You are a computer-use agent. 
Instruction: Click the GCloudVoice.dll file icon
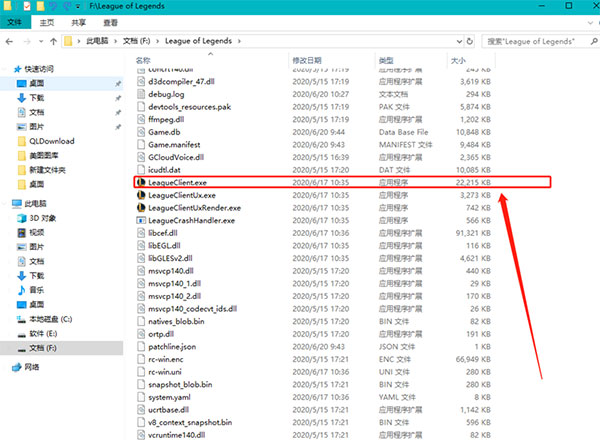[x=141, y=157]
